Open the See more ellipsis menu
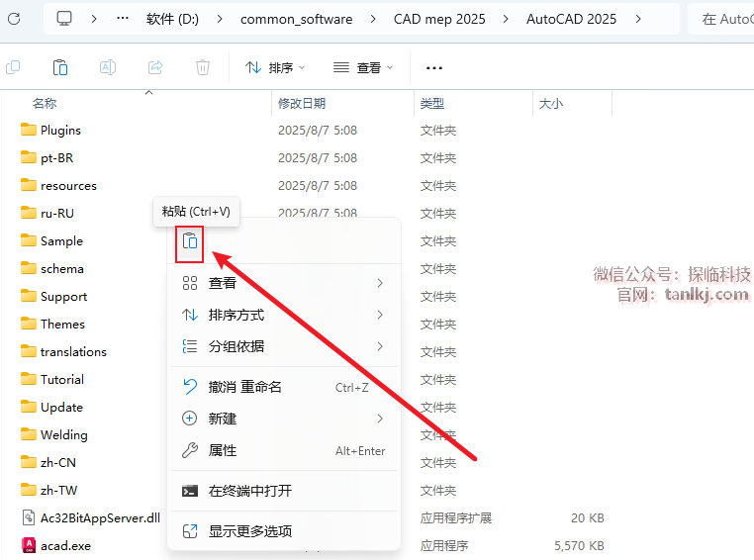Screen dimensions: 754x560 (433, 67)
